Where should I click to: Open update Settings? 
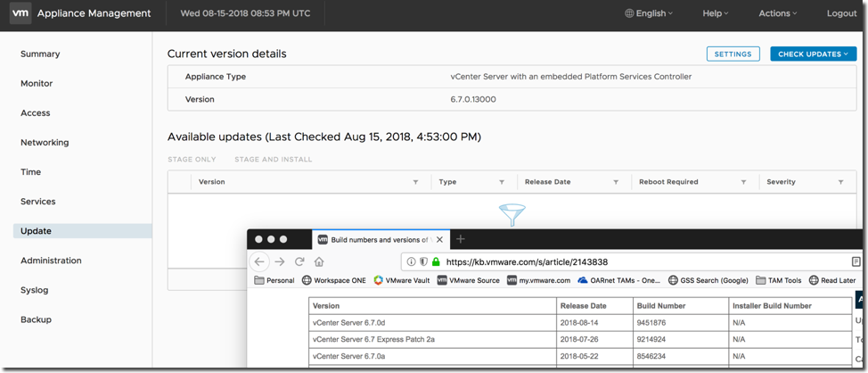click(733, 54)
